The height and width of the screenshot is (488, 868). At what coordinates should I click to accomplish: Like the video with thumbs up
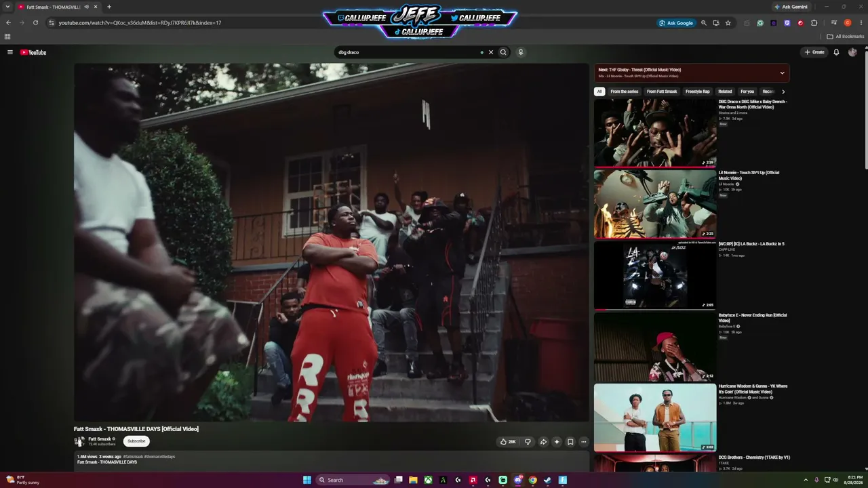point(508,442)
